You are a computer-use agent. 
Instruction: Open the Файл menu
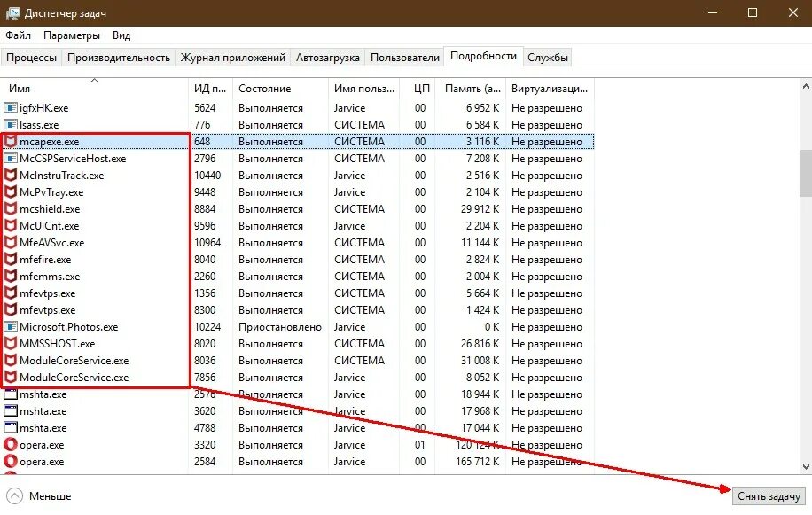tap(18, 35)
